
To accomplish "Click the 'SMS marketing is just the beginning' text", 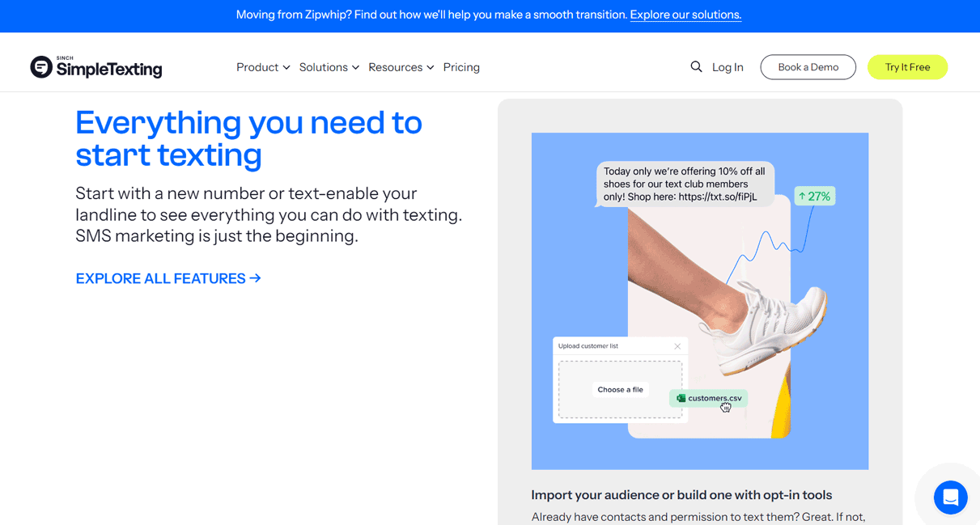I will pyautogui.click(x=217, y=236).
